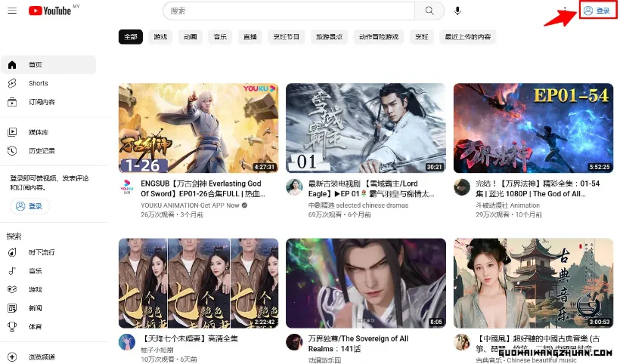Select the 动作冒险游戏 filter chip
The height and width of the screenshot is (364, 620).
(x=379, y=37)
